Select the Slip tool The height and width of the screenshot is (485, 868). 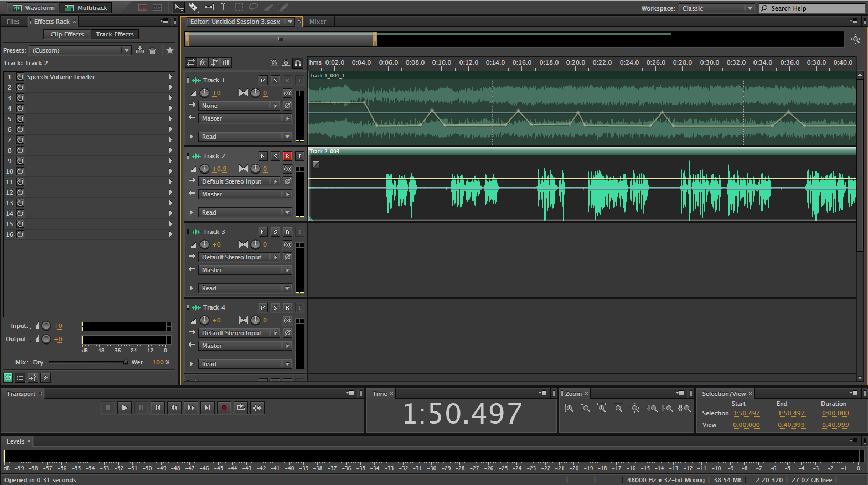click(209, 7)
